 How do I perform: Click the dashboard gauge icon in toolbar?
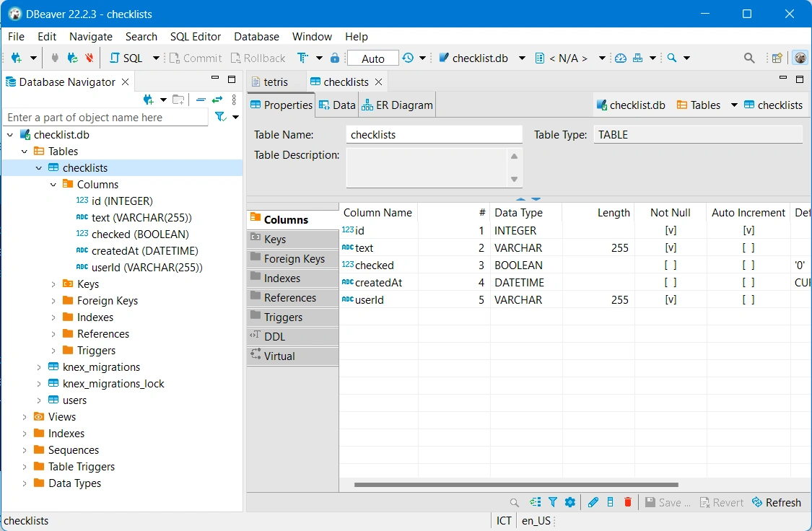pyautogui.click(x=621, y=58)
